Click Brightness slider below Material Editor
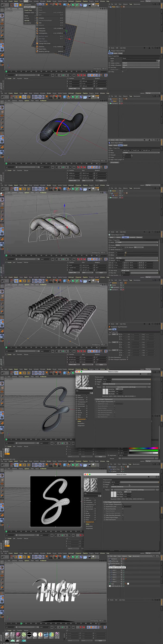The width and height of the screenshot is (163, 644). [143, 455]
